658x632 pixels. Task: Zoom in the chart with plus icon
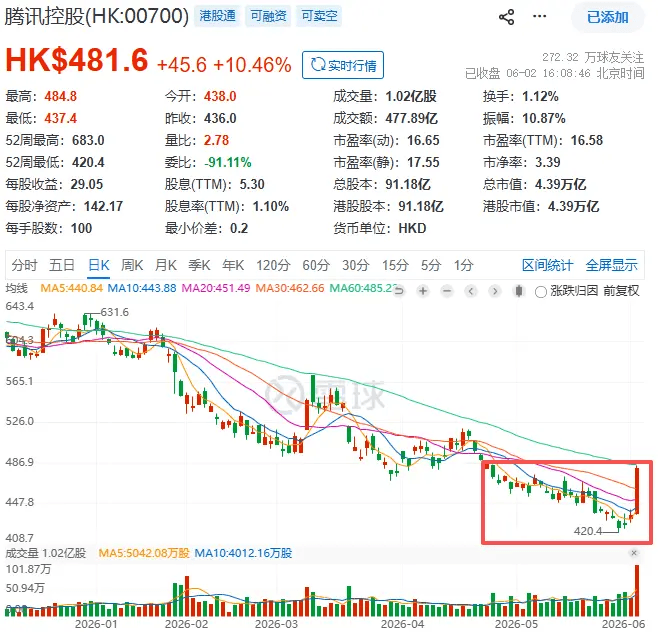tap(423, 291)
